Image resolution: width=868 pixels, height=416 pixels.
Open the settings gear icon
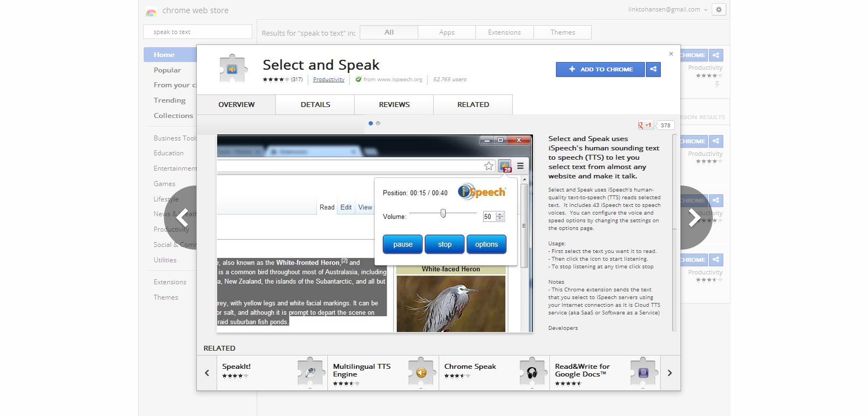tap(718, 10)
